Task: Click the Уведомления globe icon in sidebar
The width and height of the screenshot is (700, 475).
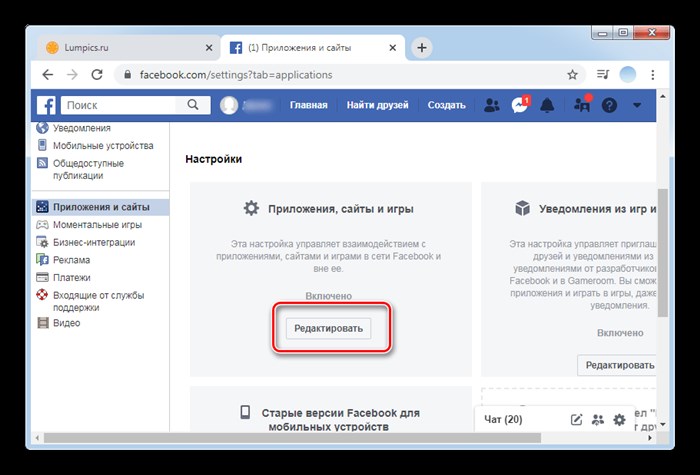Action: [x=42, y=128]
